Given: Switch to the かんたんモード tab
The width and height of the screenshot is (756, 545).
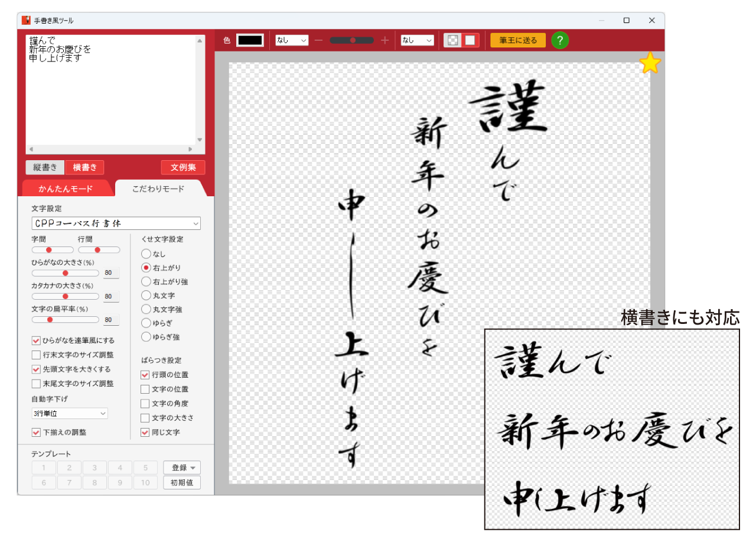Looking at the screenshot, I should coord(67,188).
